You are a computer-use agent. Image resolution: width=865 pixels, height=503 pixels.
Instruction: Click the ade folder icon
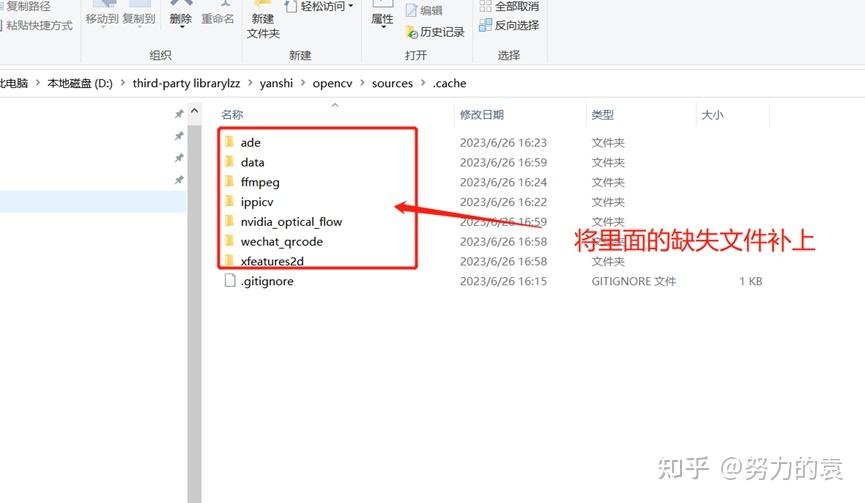[x=229, y=142]
